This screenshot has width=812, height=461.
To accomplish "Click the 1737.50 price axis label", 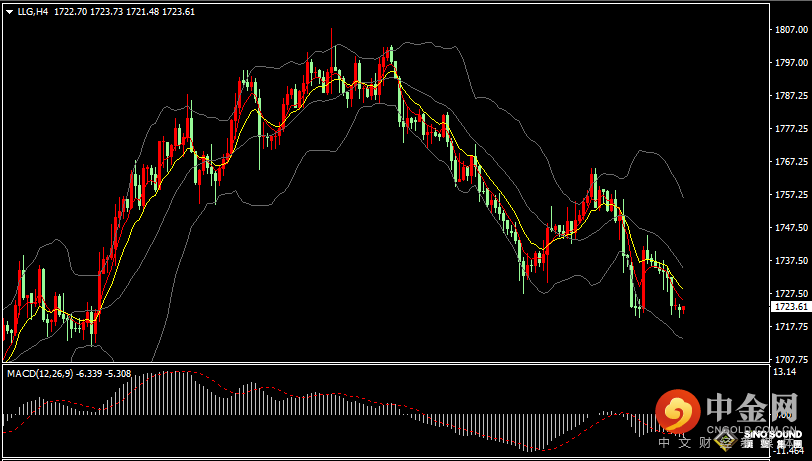I will tap(791, 261).
